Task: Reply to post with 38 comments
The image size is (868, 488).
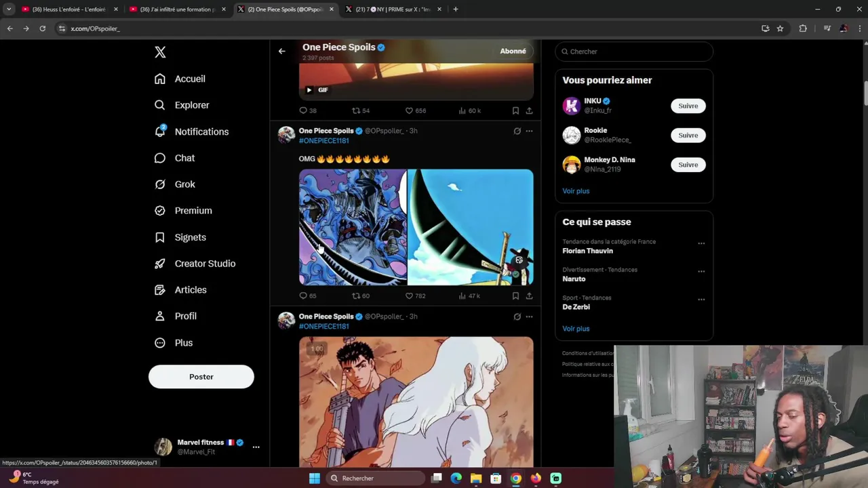Action: [308, 110]
